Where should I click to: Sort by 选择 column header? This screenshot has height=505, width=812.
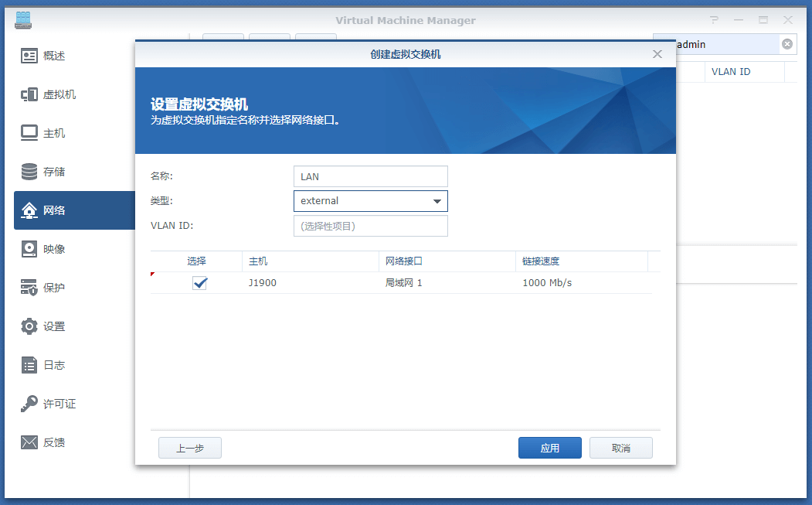click(x=196, y=261)
